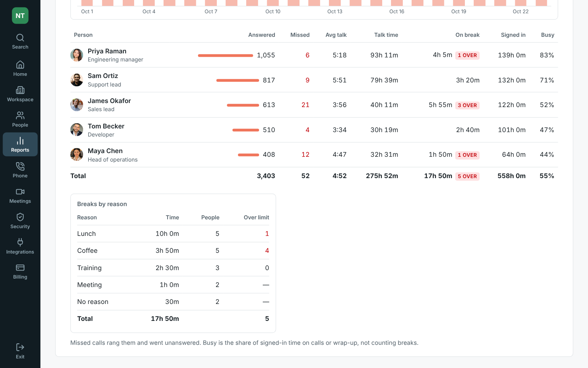Select the Reports sidebar item
The width and height of the screenshot is (588, 368).
click(20, 145)
